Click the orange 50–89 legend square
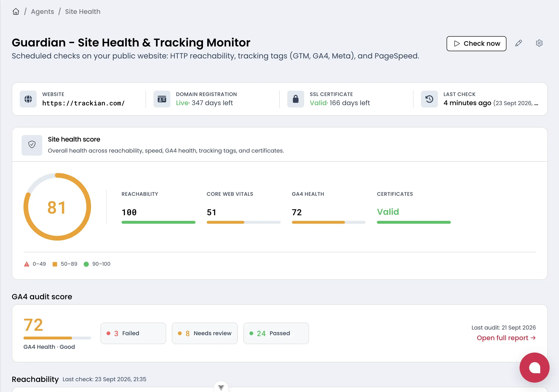This screenshot has width=559, height=392. click(x=55, y=264)
